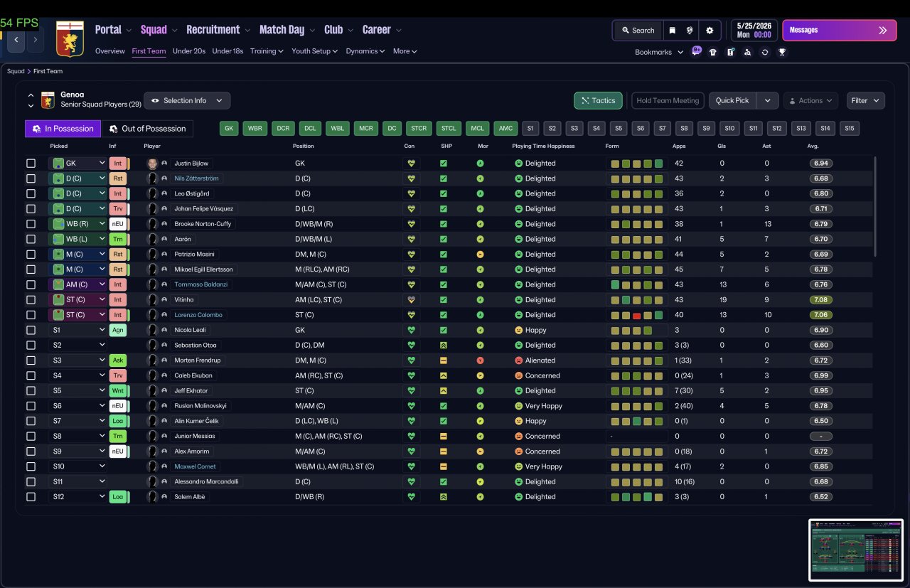Open the transfers arrows shortcut icon
The width and height of the screenshot is (910, 588).
point(765,52)
